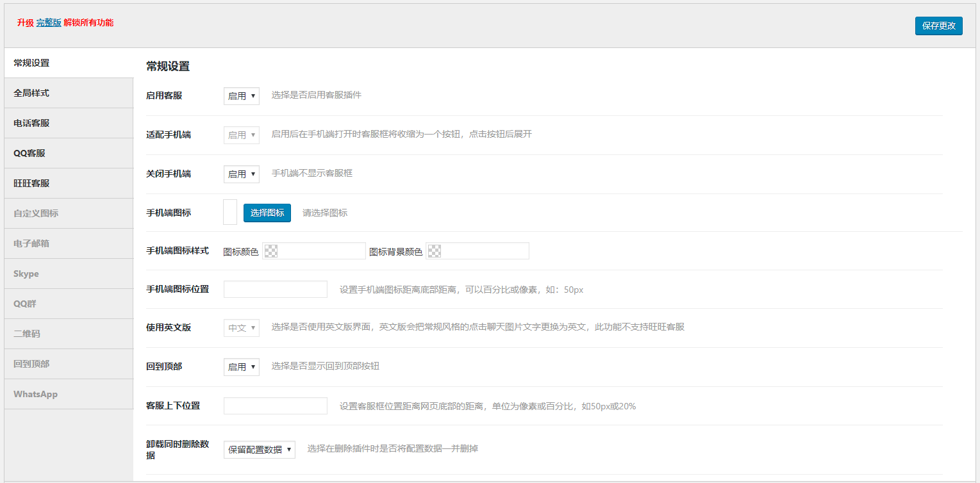Viewport: 980px width, 483px height.
Task: Click the 选择是否启用客服插件 description
Action: pos(317,95)
